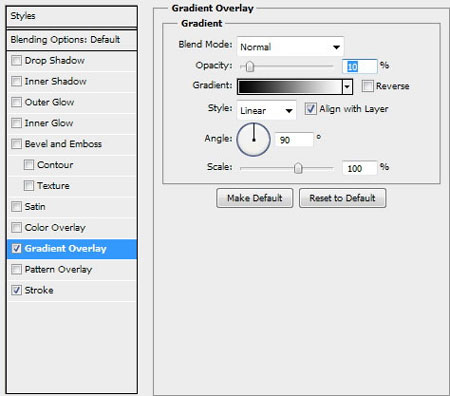Click the Opacity slider handle
Screen dimensions: 450x396
(250, 67)
